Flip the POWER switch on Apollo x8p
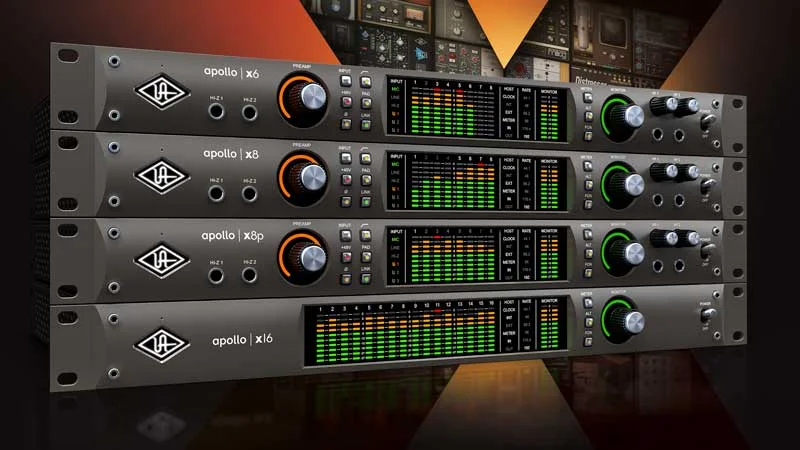The width and height of the screenshot is (800, 450). pos(707,250)
